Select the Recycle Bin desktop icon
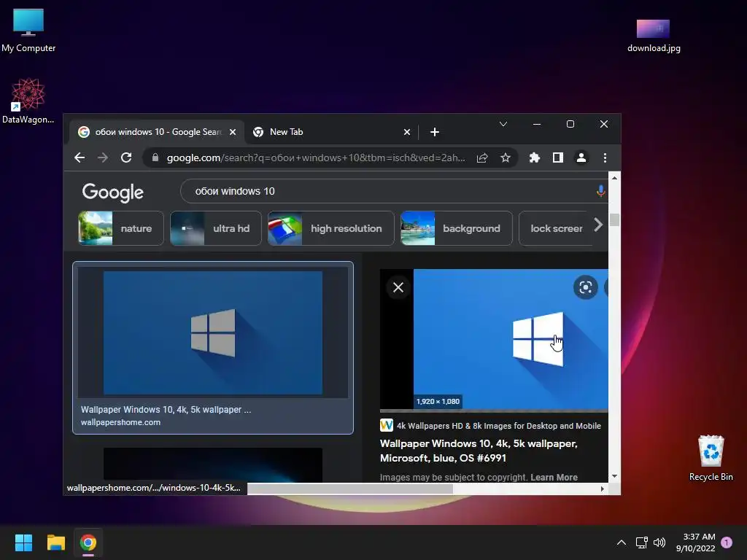The width and height of the screenshot is (747, 560). coord(711,458)
